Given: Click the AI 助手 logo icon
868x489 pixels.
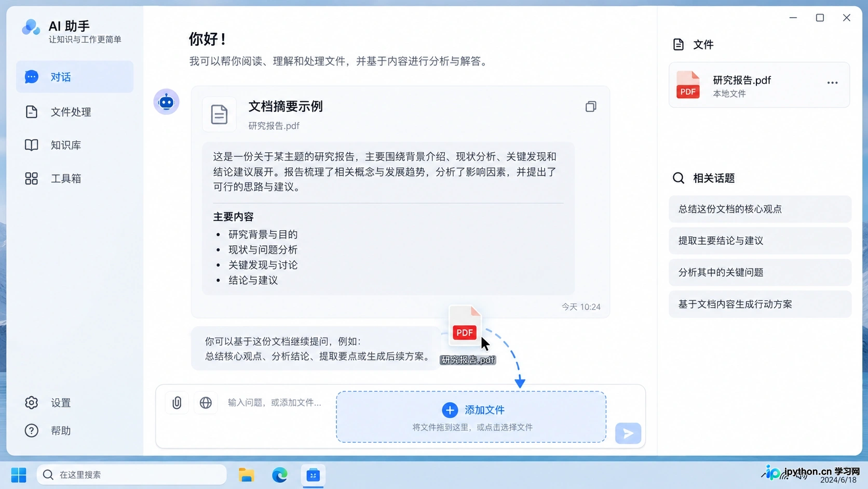Looking at the screenshot, I should [31, 27].
